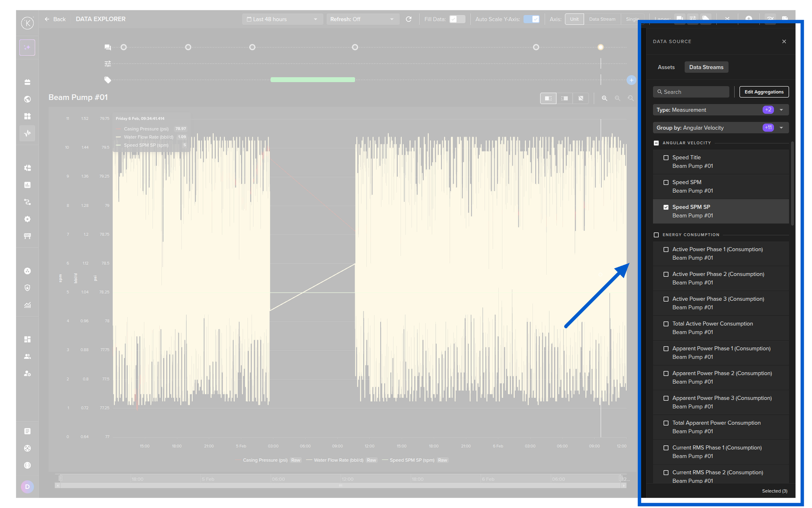The image size is (812, 508).
Task: Select the Data Stream axis option
Action: coord(602,19)
